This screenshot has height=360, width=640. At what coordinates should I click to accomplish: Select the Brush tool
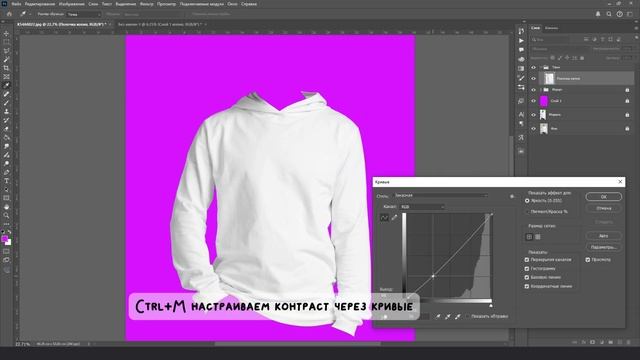pos(7,103)
